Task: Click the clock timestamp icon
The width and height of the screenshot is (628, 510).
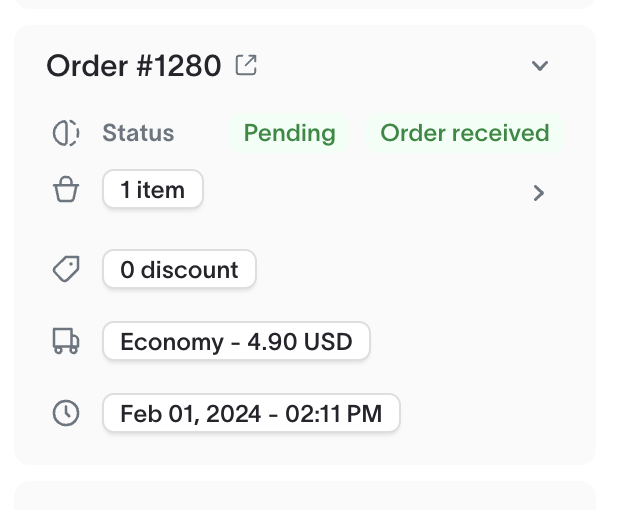Action: coord(66,413)
